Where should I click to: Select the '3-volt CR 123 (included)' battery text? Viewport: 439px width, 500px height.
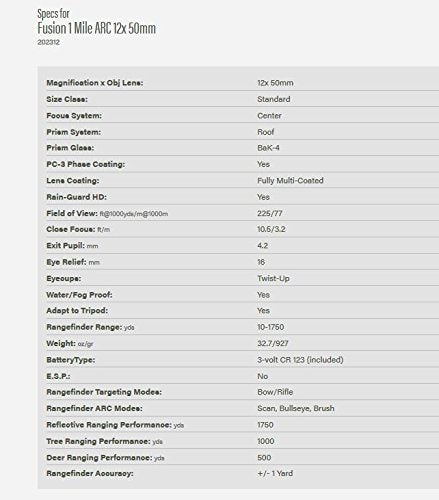pos(300,360)
